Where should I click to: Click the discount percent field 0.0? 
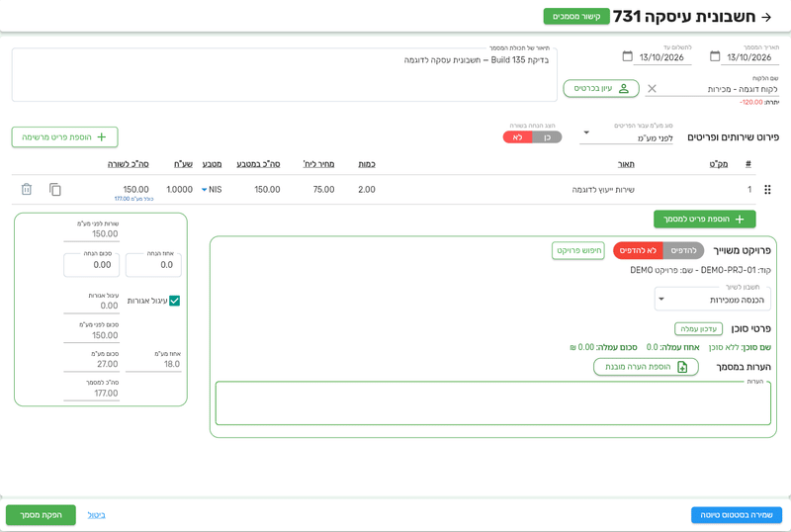(x=153, y=265)
